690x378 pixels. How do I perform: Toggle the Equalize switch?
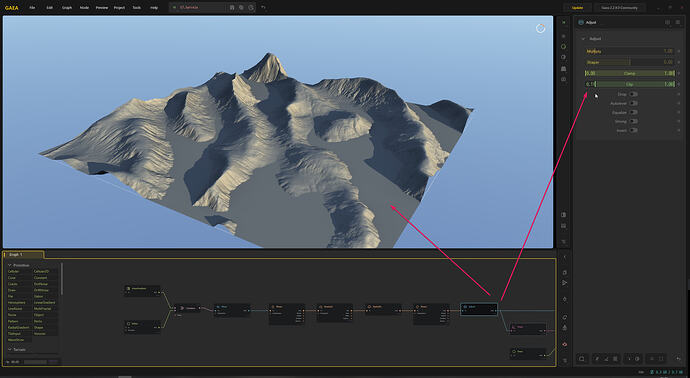pos(633,112)
